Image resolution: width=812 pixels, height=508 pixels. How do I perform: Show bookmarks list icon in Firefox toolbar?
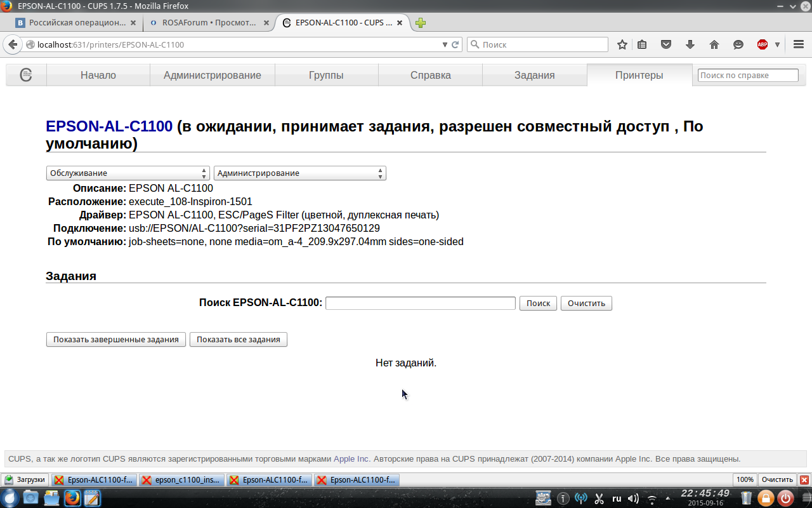642,44
